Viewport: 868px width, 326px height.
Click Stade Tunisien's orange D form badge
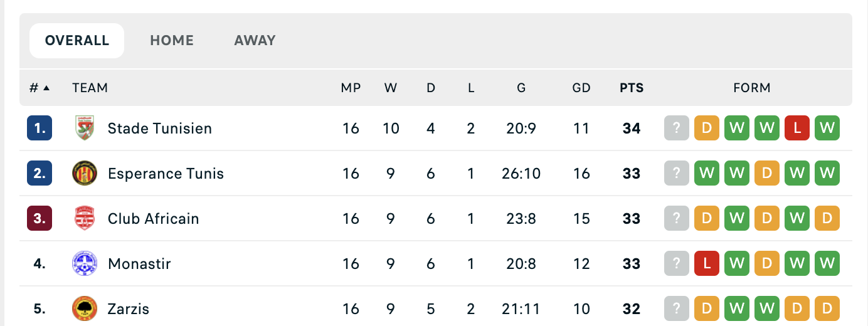707,129
